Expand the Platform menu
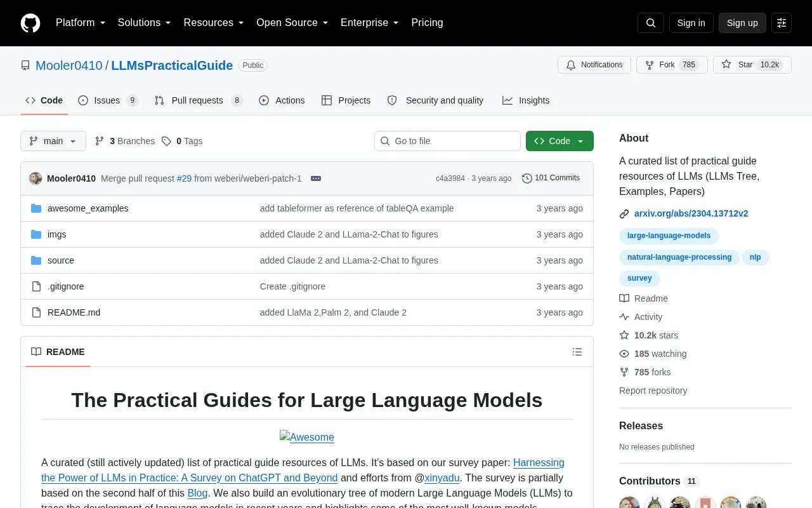The width and height of the screenshot is (812, 508). point(81,23)
